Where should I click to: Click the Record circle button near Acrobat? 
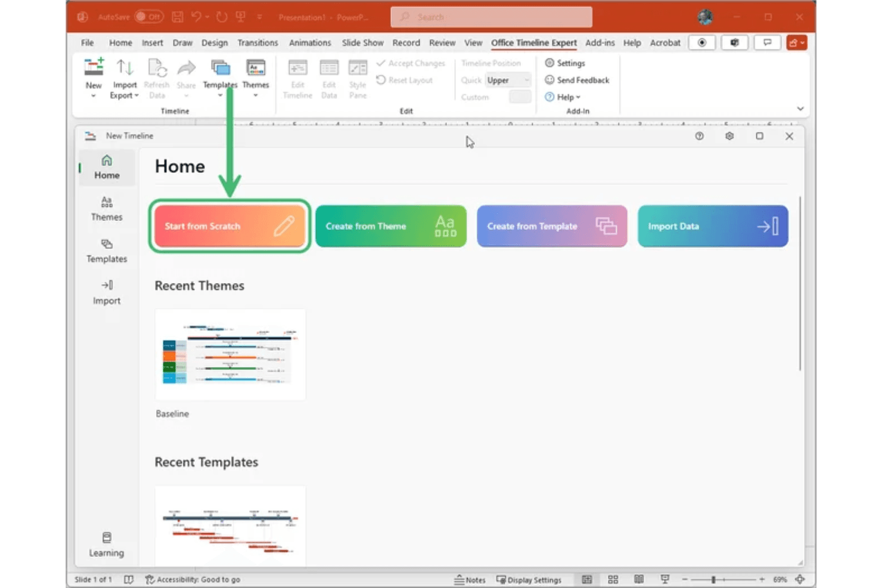[702, 43]
